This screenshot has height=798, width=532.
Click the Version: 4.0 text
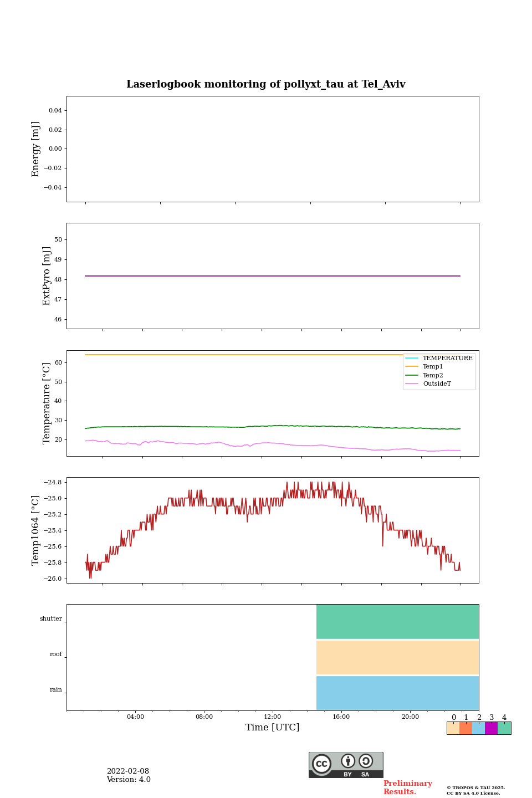tap(129, 780)
